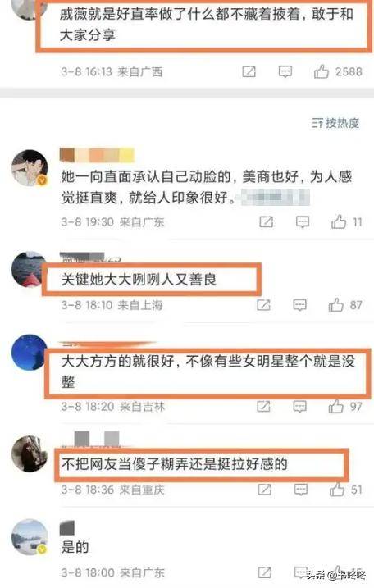
Task: Repost the 16:13 Guangxi comment
Action: click(249, 71)
